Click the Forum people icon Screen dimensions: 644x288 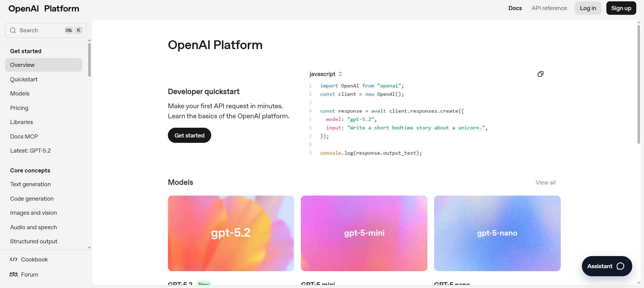13,275
